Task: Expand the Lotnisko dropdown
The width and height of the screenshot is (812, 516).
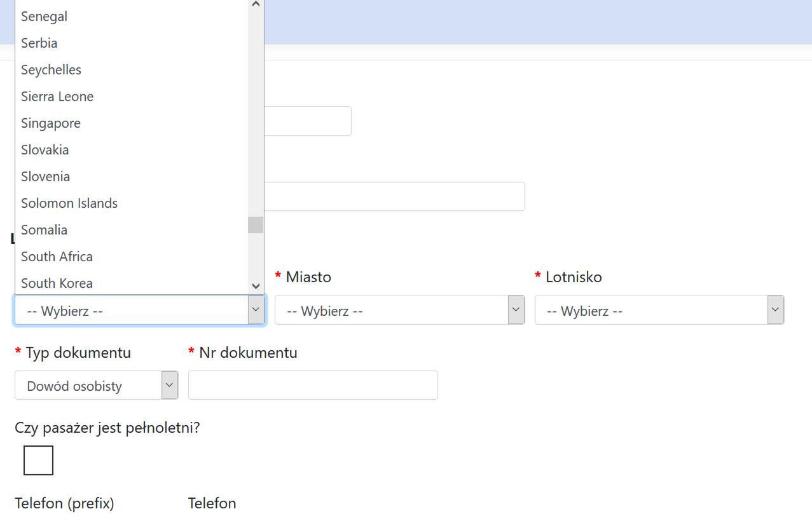Action: [659, 310]
